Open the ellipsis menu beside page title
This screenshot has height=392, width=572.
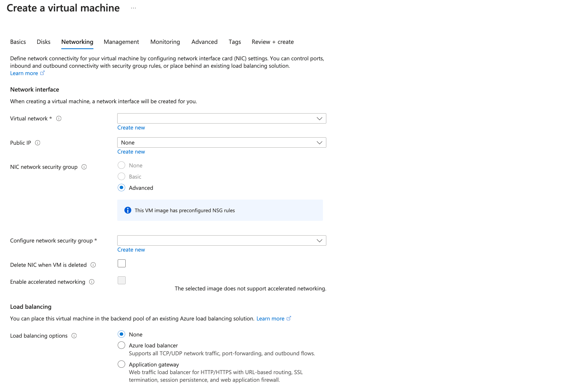point(133,8)
